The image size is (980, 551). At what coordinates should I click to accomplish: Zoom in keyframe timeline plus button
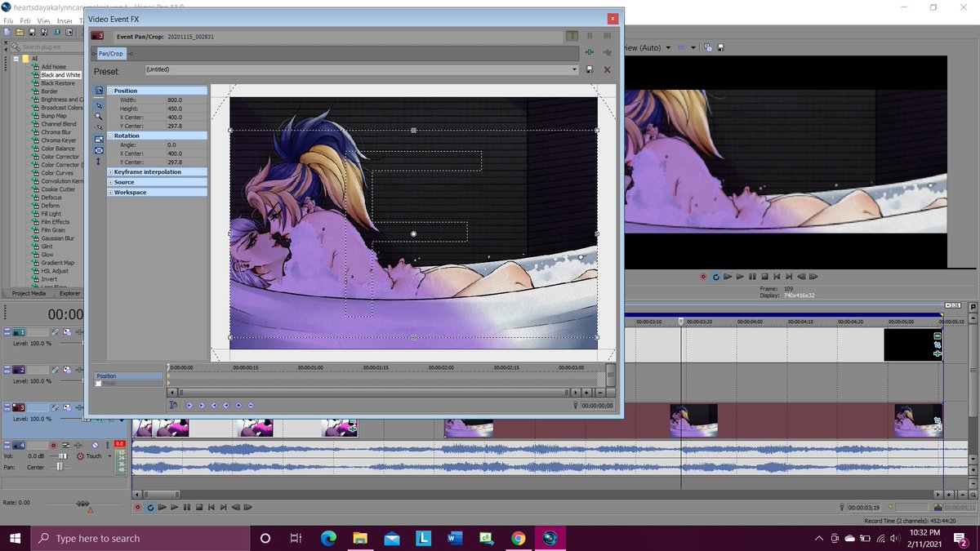(x=586, y=393)
